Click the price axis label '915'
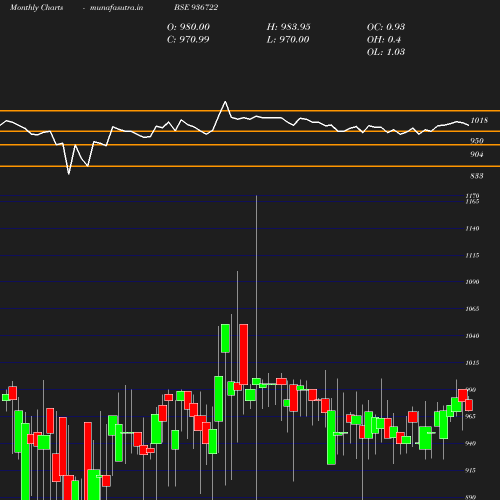Screen dimensions: 500x500 470,470
